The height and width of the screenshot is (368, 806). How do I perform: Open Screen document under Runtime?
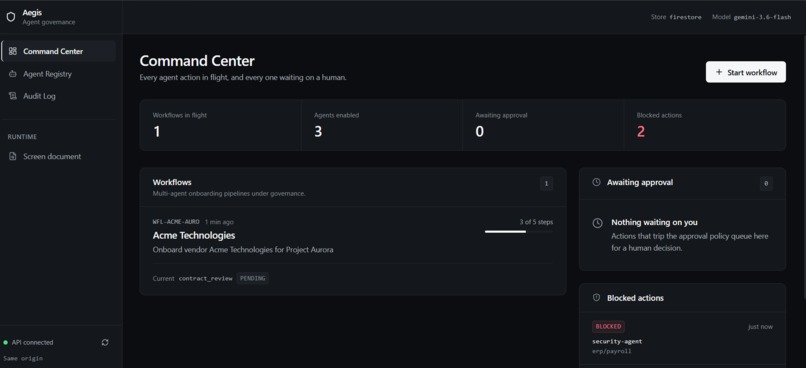[59, 156]
